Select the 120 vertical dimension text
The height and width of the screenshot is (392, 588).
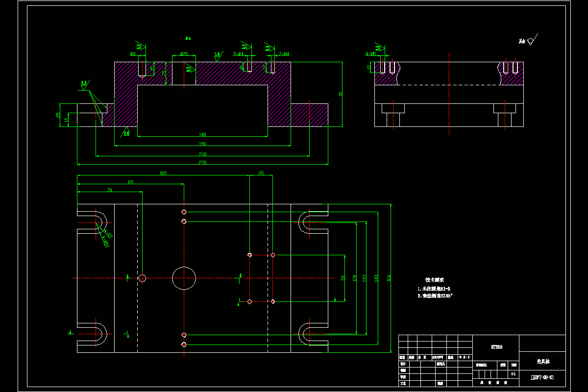coord(354,277)
